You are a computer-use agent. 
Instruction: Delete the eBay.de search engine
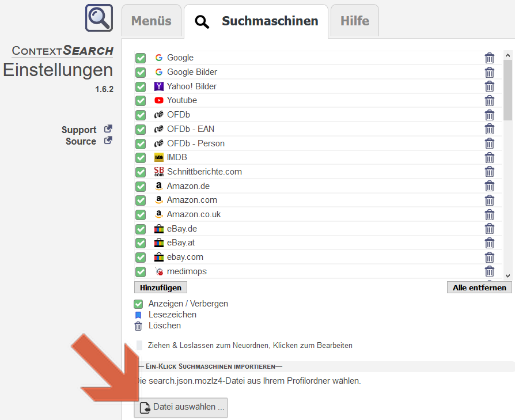(x=490, y=229)
